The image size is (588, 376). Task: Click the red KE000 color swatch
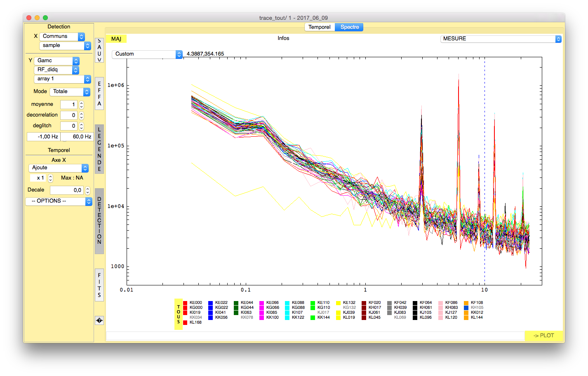click(x=185, y=303)
